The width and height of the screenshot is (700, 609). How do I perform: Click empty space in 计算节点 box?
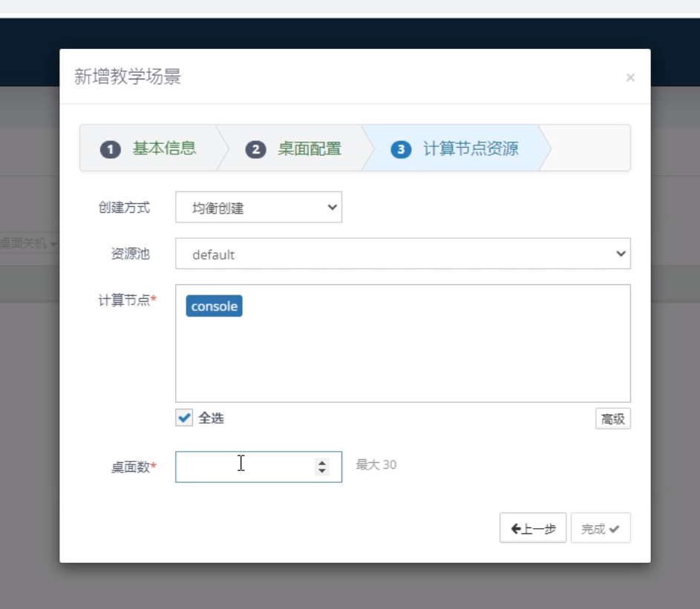tap(416, 356)
